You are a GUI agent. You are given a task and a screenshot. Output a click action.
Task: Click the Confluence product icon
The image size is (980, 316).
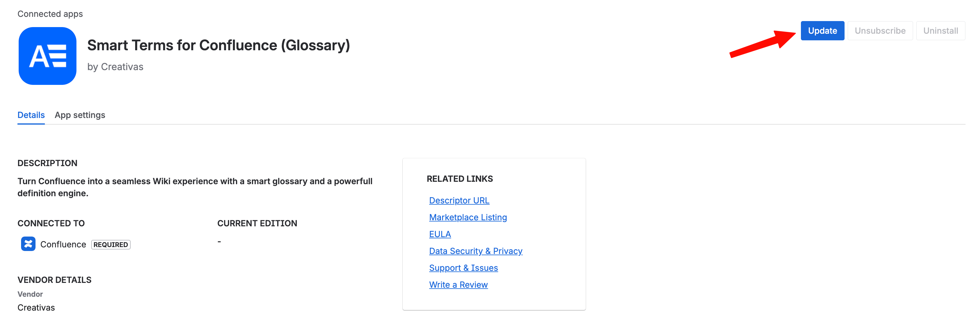tap(28, 244)
